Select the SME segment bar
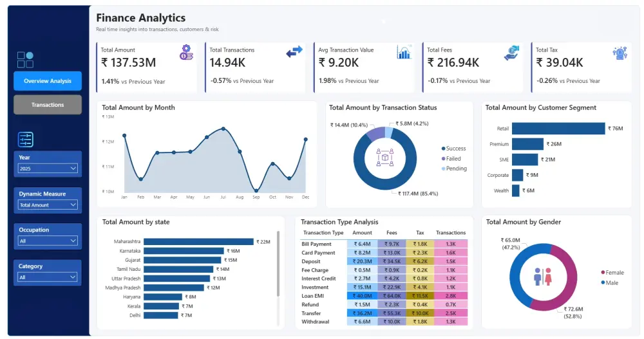Viewport: 644px width, 339px height. pyautogui.click(x=525, y=160)
